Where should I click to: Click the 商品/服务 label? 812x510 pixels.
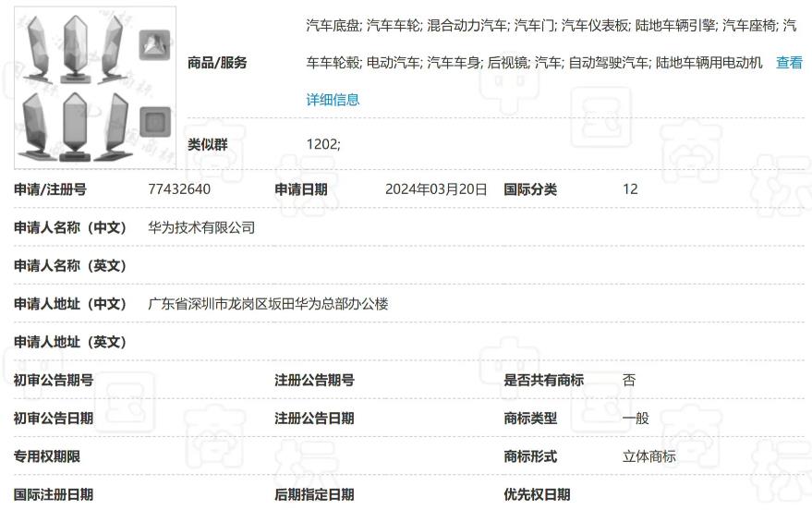tap(217, 63)
